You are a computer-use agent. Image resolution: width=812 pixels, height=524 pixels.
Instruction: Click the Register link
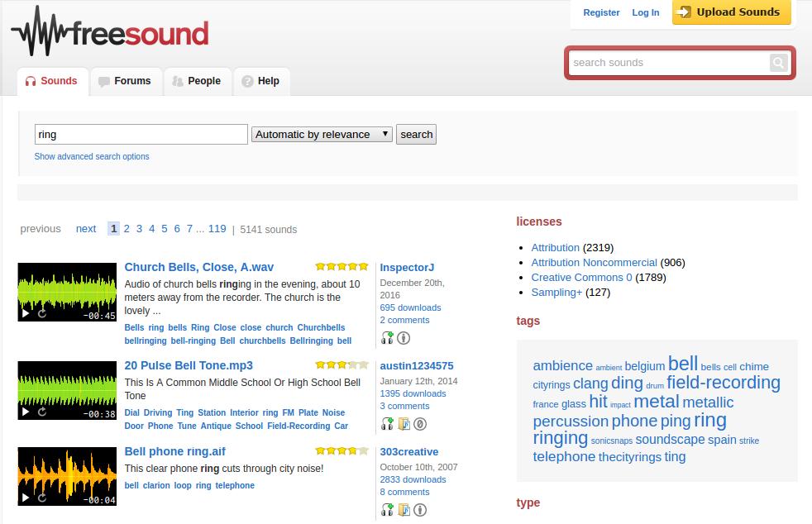601,12
